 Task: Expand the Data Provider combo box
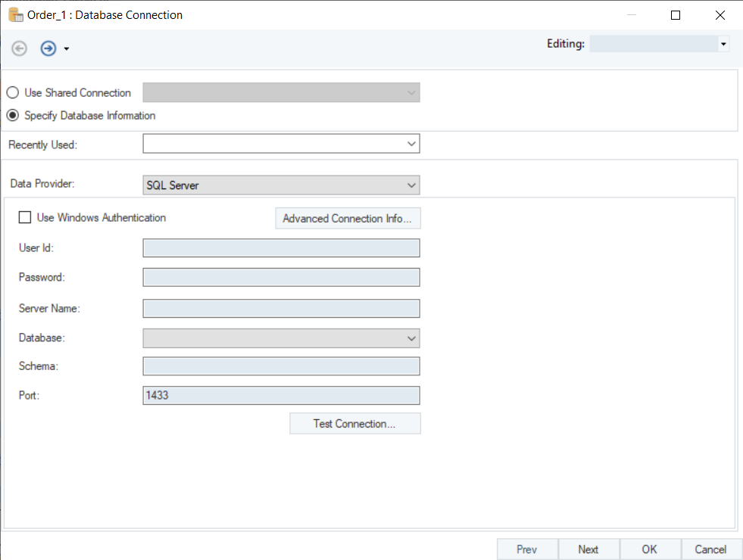coord(411,185)
